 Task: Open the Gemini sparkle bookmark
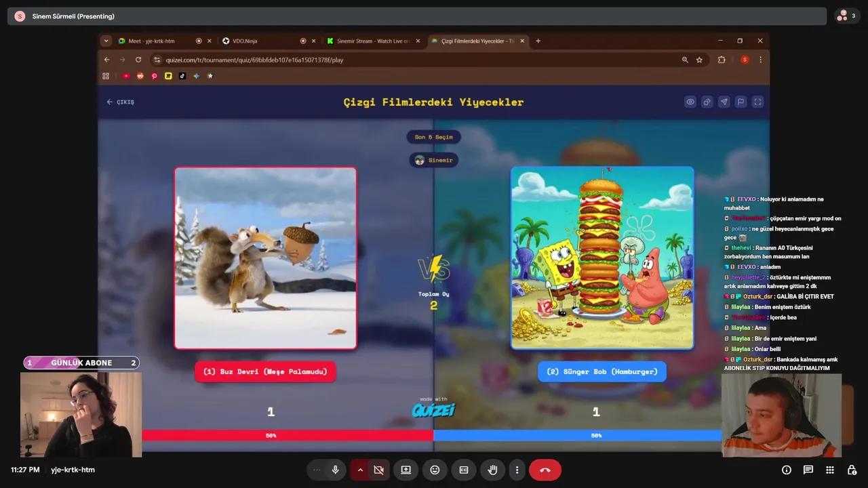pyautogui.click(x=196, y=76)
